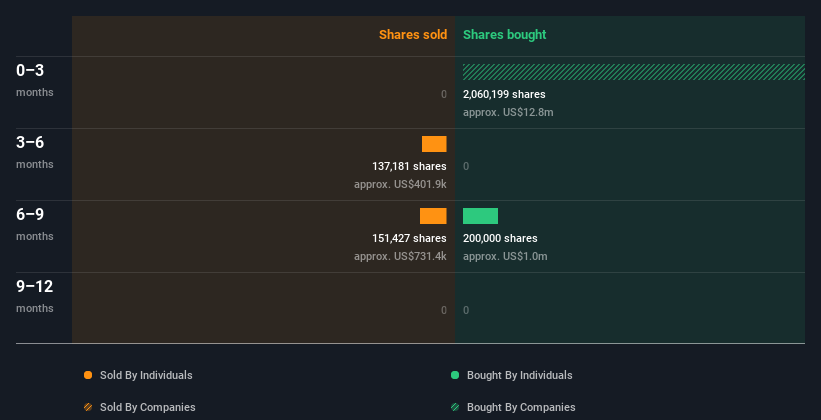
Task: Click the 137,181 shares value
Action: pyautogui.click(x=409, y=166)
